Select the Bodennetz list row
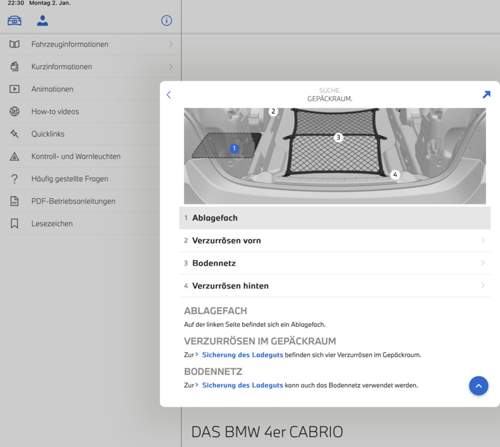The height and width of the screenshot is (447, 500). 335,263
